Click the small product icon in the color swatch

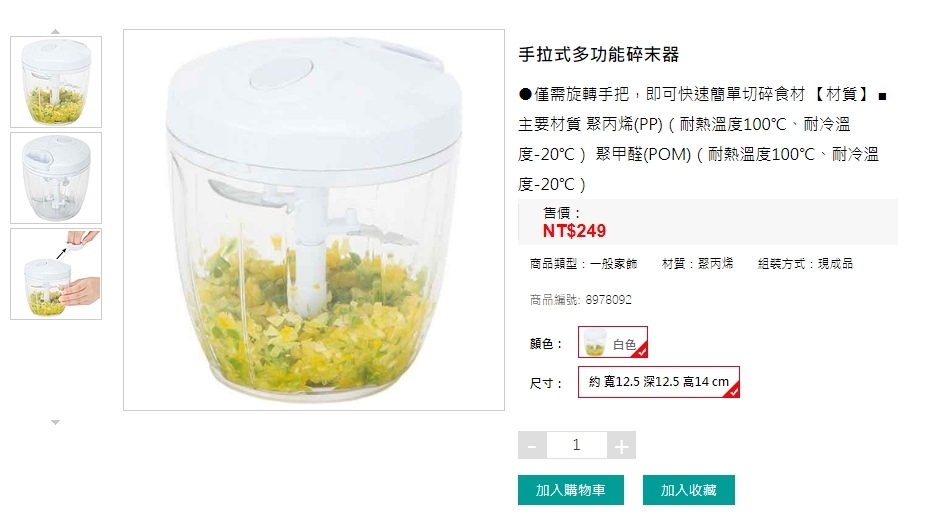pos(595,342)
